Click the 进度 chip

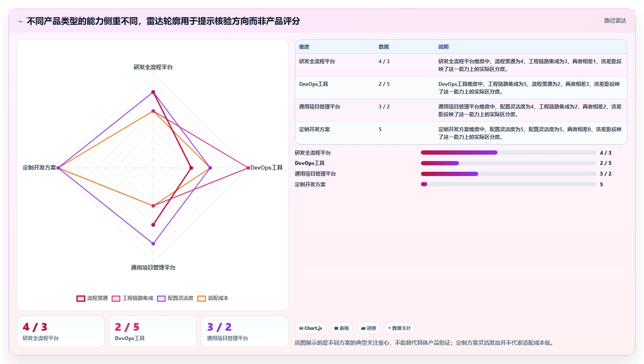tap(368, 328)
